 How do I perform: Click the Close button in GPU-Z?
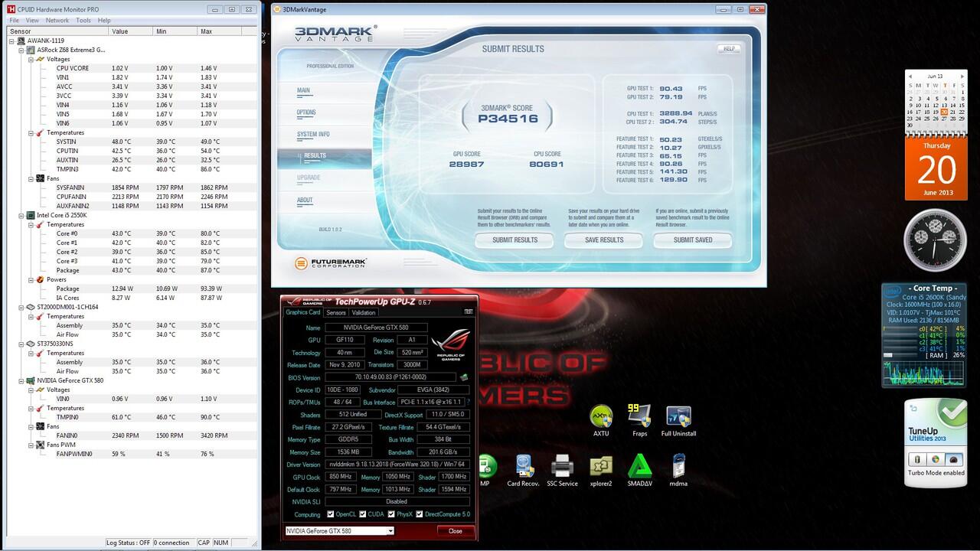click(456, 531)
